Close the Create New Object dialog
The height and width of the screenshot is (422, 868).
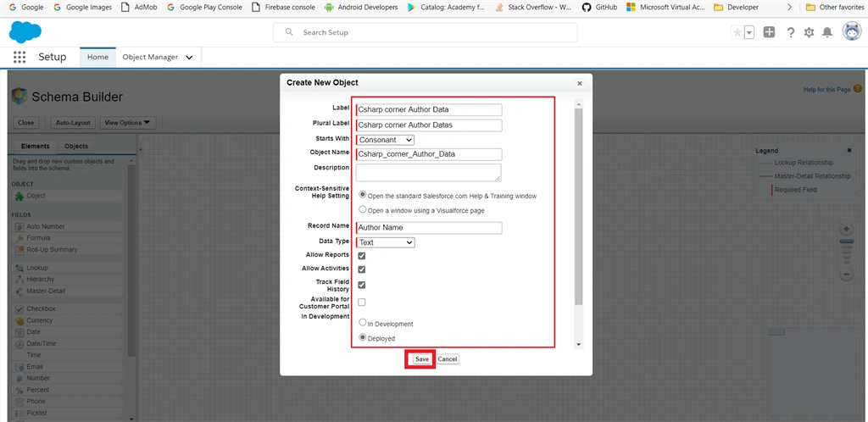[x=580, y=84]
